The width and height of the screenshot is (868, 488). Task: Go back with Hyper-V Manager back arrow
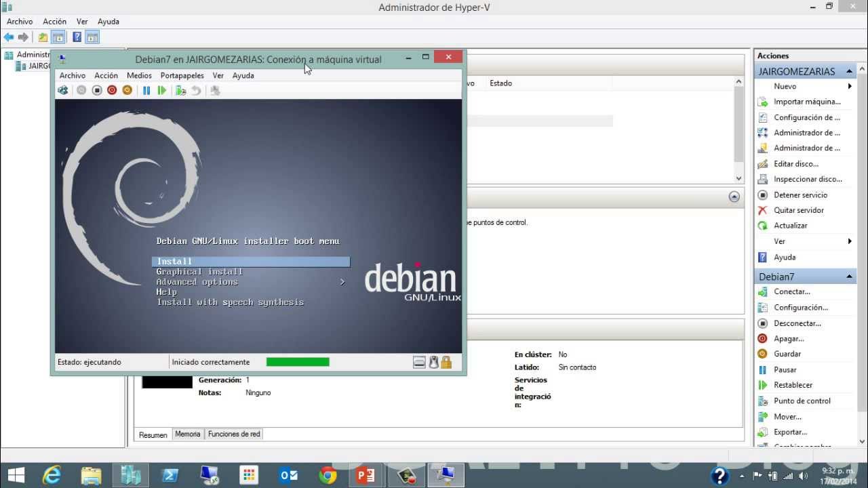tap(9, 37)
